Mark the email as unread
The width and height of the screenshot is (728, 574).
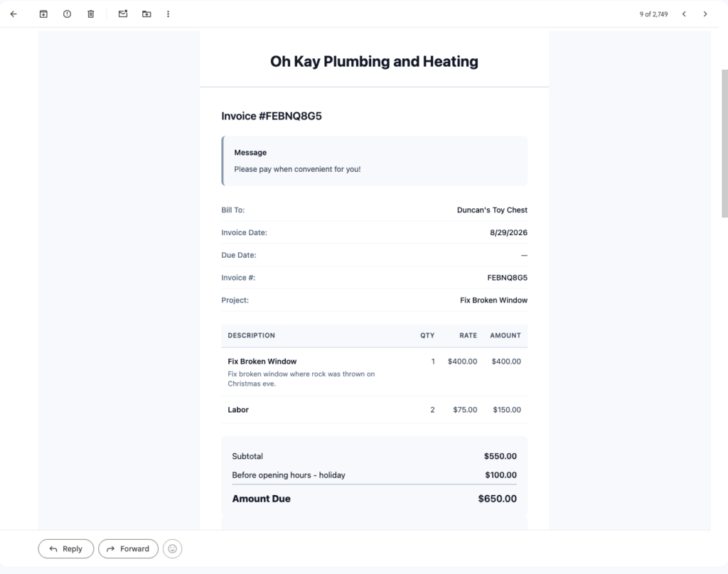pos(122,14)
